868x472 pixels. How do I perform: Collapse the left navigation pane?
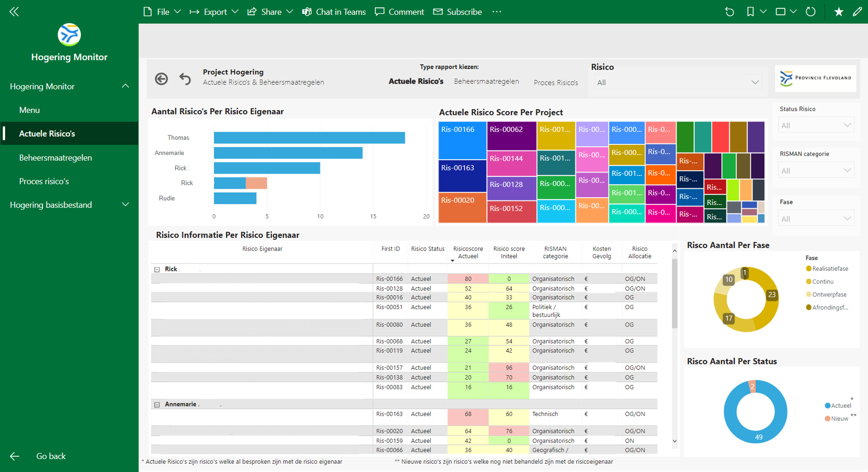(x=14, y=12)
